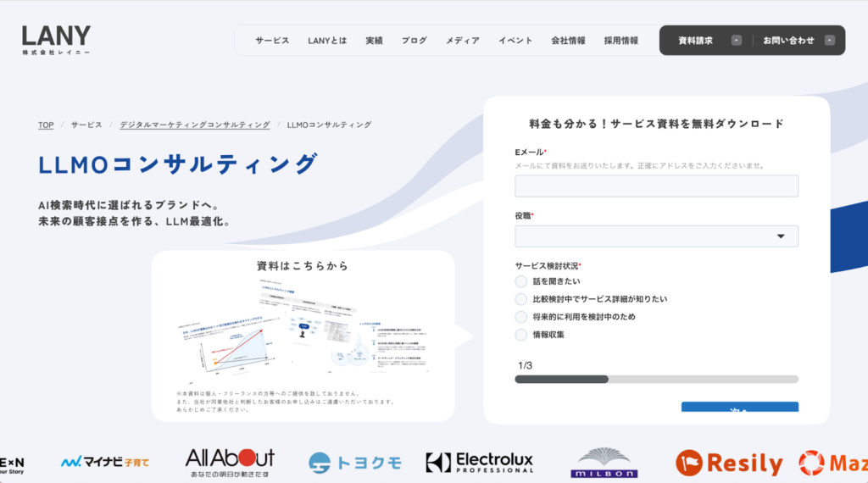Click the Eメール input field

click(x=656, y=186)
